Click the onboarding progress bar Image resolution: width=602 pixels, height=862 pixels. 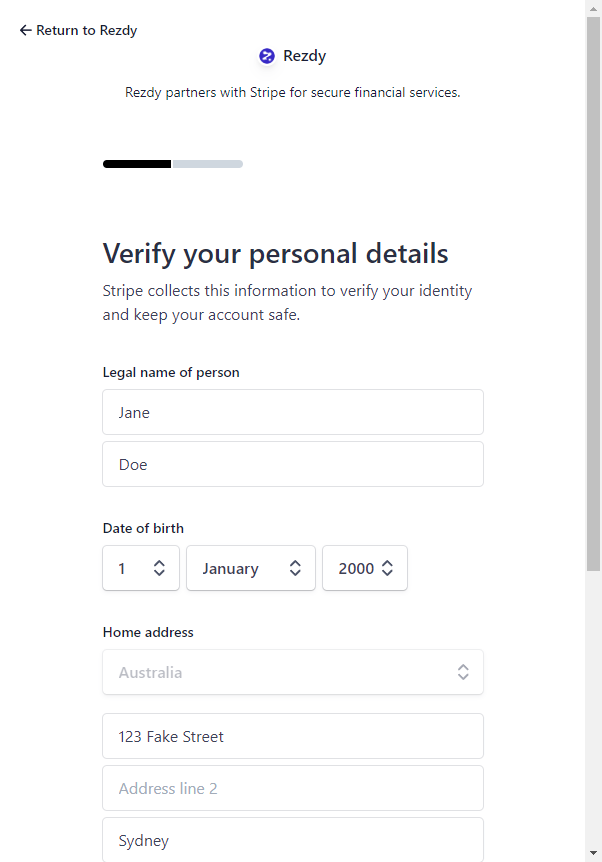[x=173, y=164]
